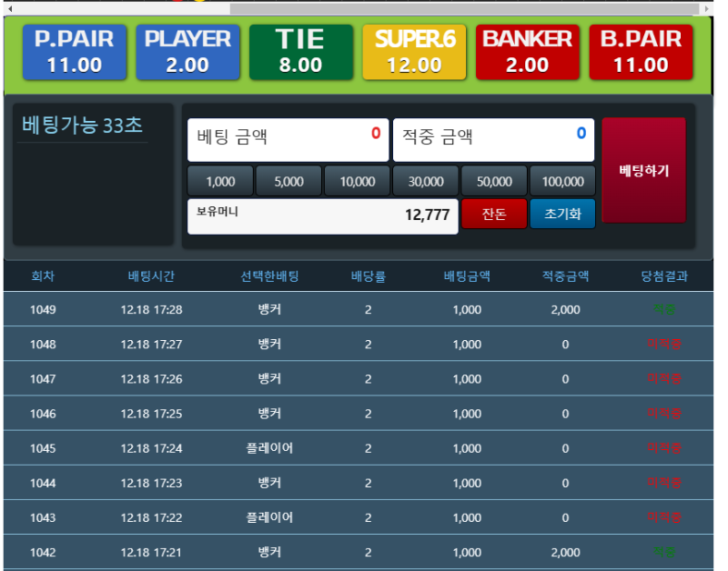Image resolution: width=728 pixels, height=571 pixels.
Task: Click the 배팅시간 column header
Action: tap(151, 276)
